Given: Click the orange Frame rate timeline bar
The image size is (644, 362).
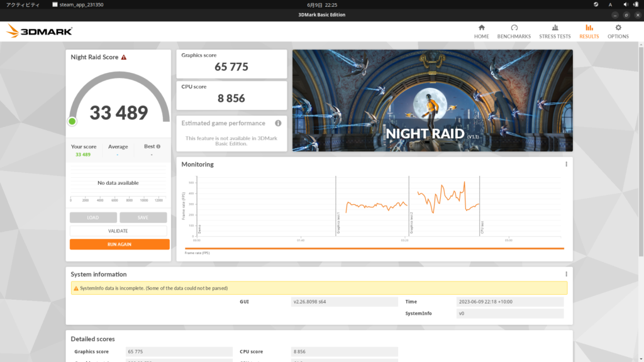Looking at the screenshot, I should [374, 248].
